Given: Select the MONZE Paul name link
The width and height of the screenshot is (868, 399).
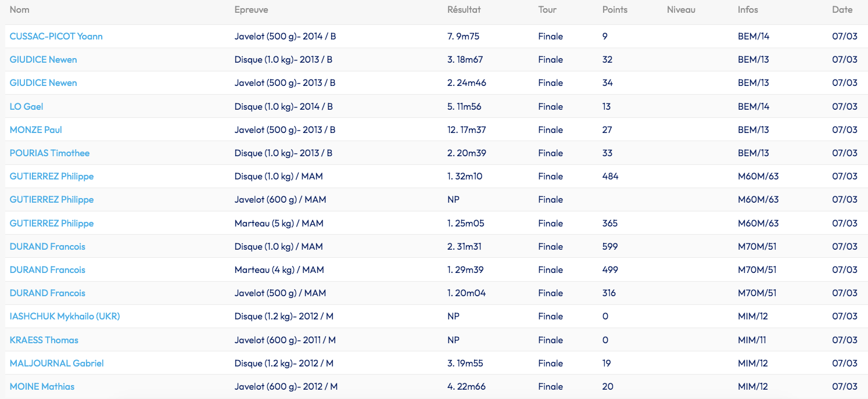Looking at the screenshot, I should click(35, 130).
